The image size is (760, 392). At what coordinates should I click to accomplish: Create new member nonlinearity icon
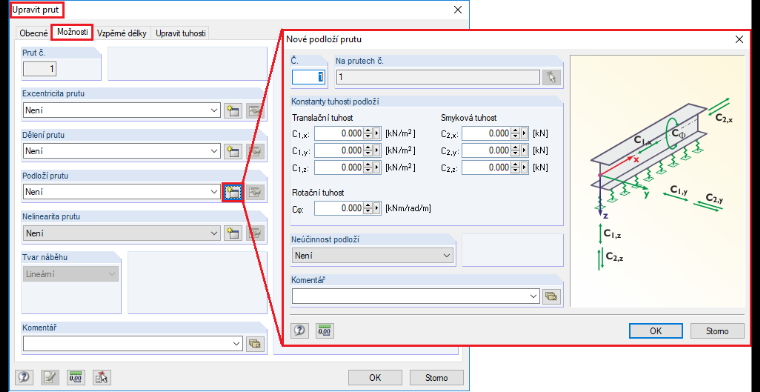point(233,233)
